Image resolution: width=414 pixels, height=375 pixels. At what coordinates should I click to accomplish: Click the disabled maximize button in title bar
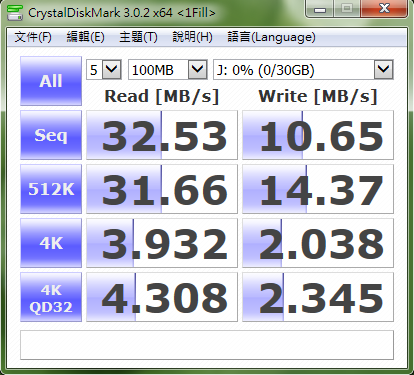tap(347, 9)
